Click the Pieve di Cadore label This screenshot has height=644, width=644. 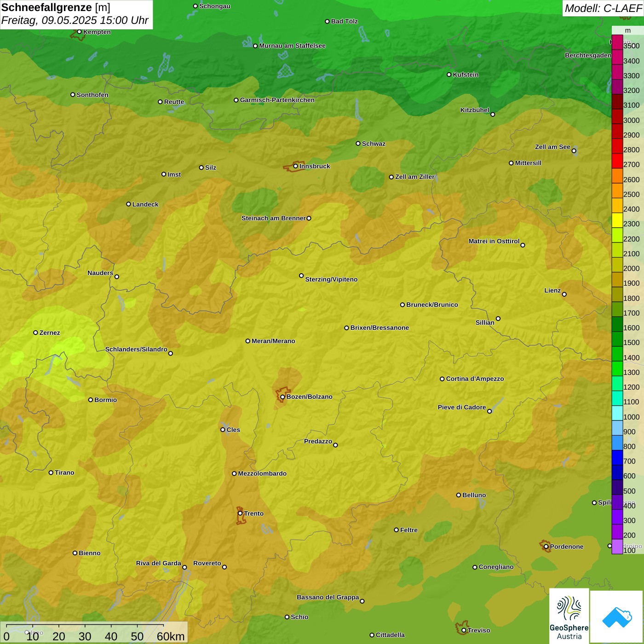point(462,407)
